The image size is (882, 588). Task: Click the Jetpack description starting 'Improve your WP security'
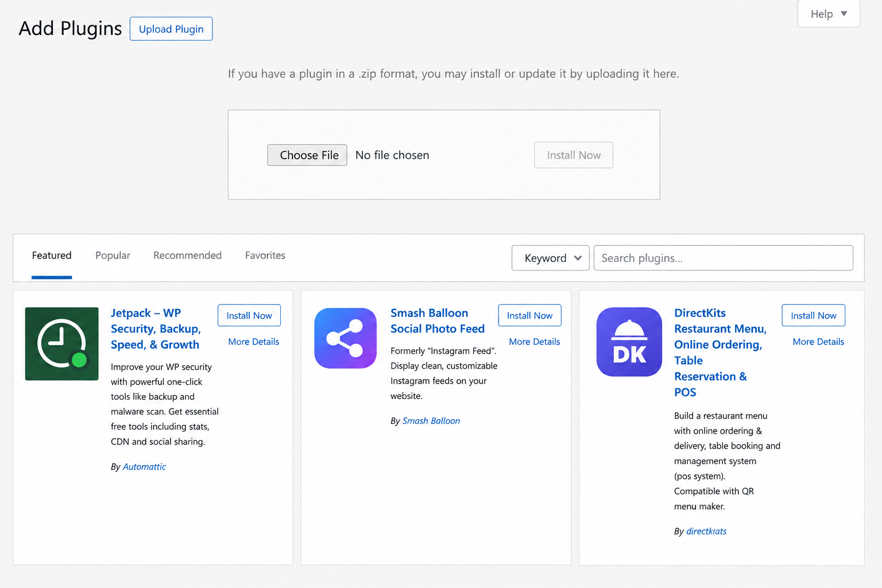coord(165,404)
